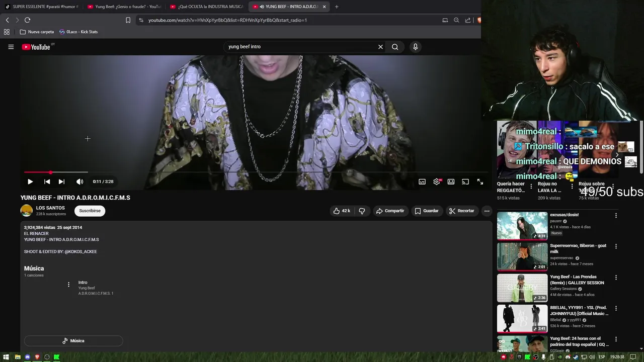The height and width of the screenshot is (362, 644).
Task: Click the magnifier search button
Action: (x=395, y=47)
